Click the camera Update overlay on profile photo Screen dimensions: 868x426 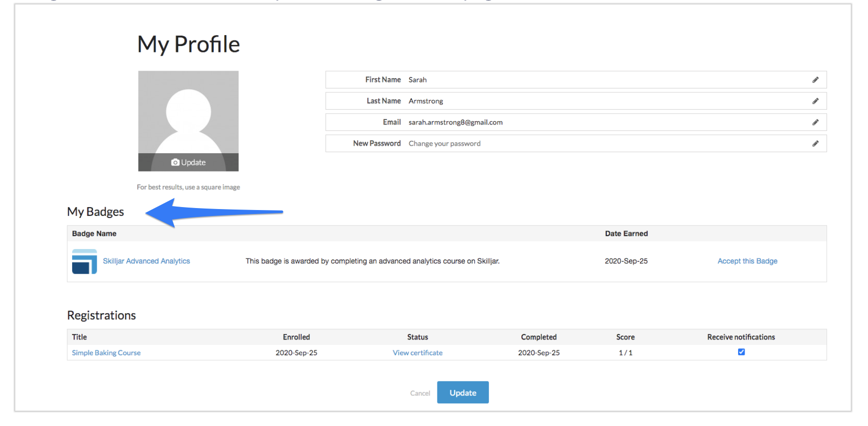coord(188,162)
